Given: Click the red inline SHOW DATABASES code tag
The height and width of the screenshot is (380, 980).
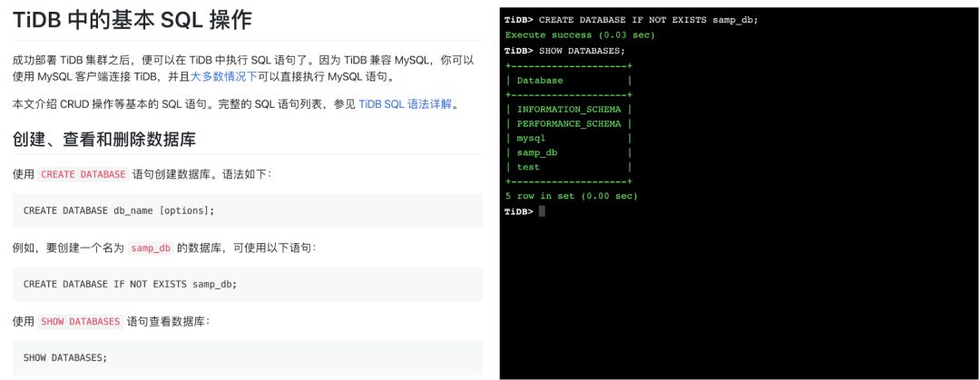Looking at the screenshot, I should click(x=80, y=321).
